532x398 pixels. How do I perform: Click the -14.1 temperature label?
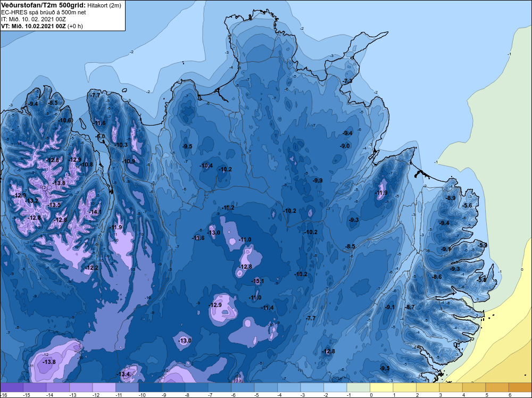95,212
